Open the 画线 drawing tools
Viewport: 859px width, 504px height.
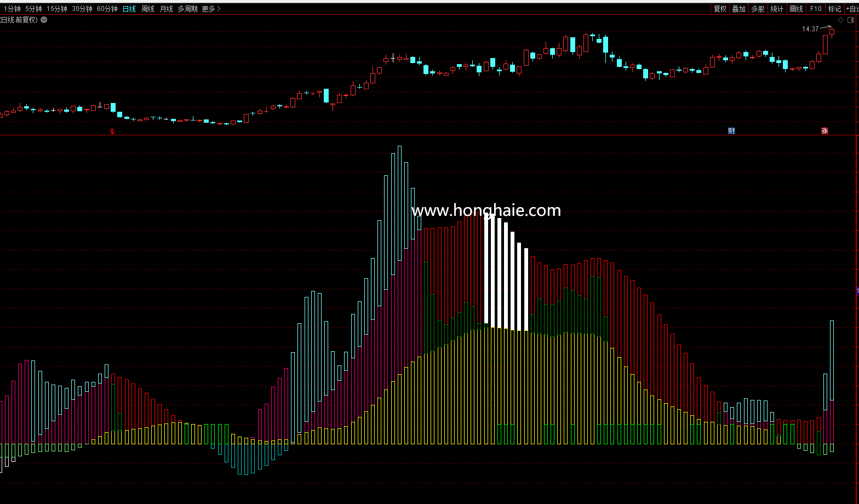[796, 9]
